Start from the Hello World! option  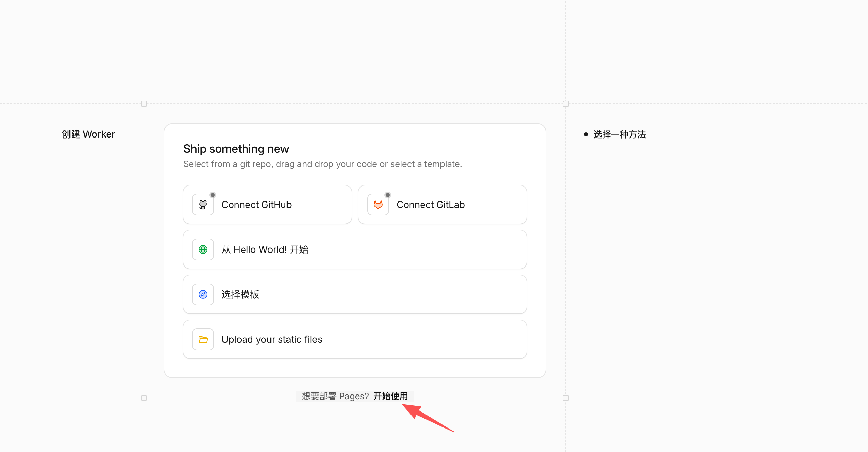[355, 249]
